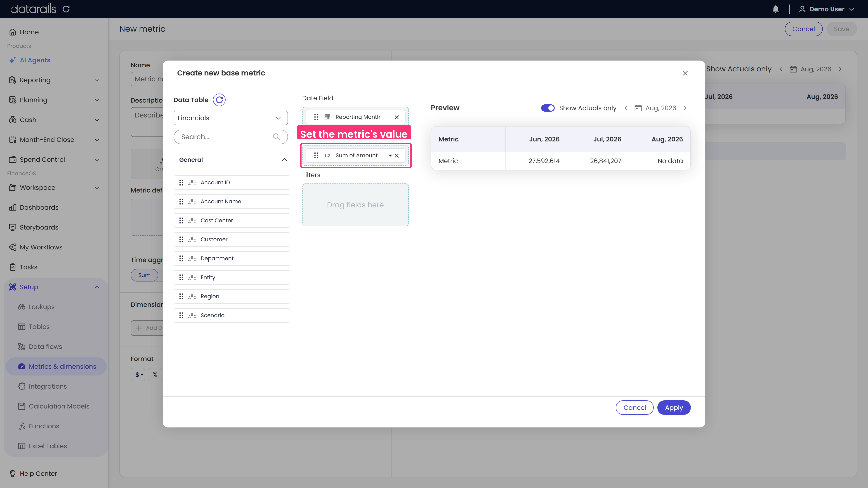Image resolution: width=868 pixels, height=488 pixels.
Task: Click the Storyboards icon in sidebar
Action: 12,227
